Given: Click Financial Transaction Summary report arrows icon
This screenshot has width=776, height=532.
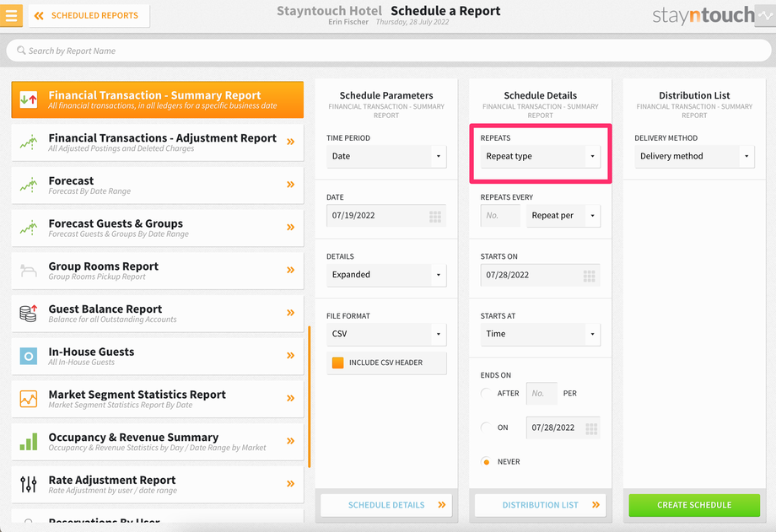Looking at the screenshot, I should coord(29,99).
